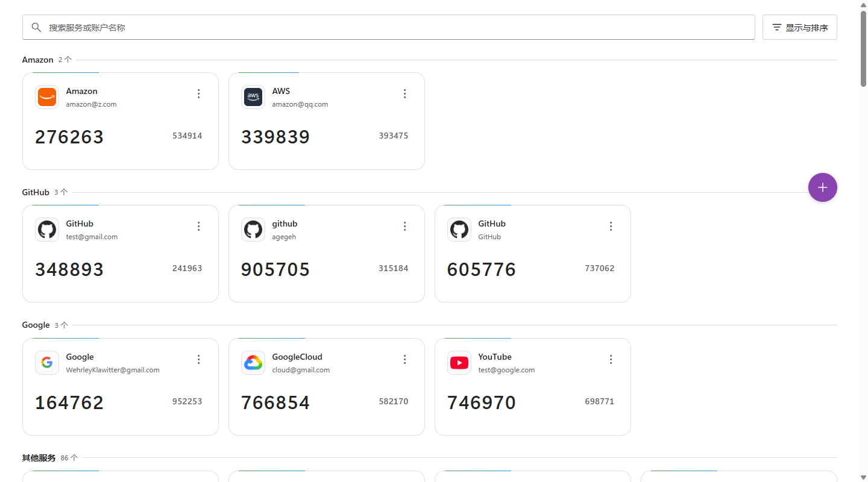Click the search magnifier icon

point(37,27)
